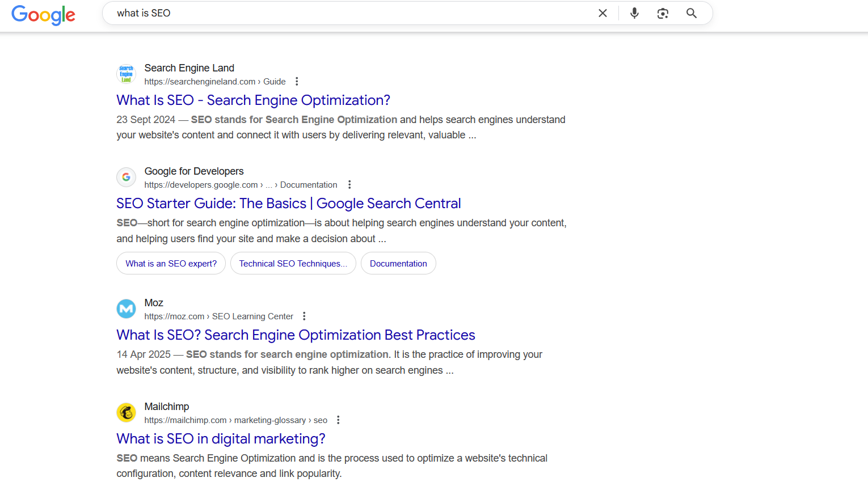Select the 'Documentation' chip
The height and width of the screenshot is (486, 868).
tap(398, 264)
